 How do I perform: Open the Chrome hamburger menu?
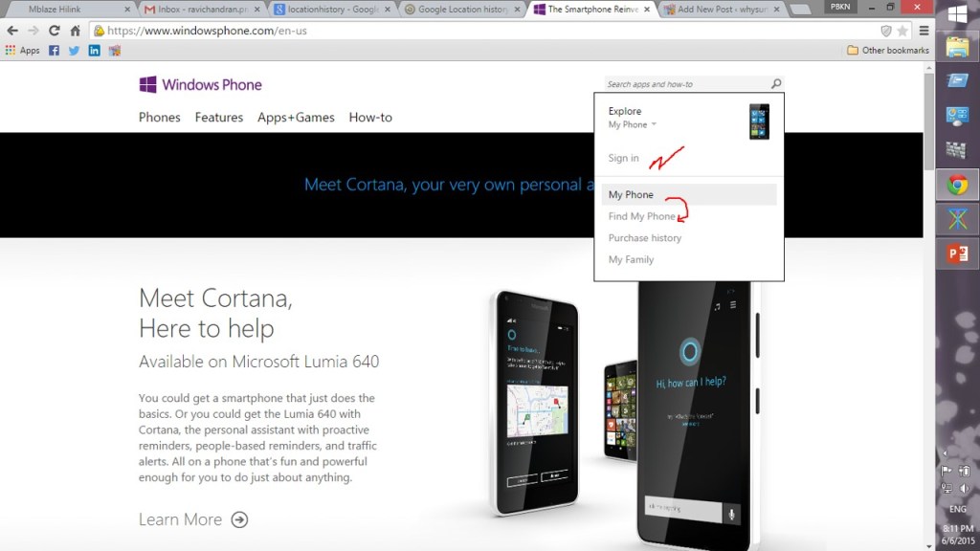(924, 31)
